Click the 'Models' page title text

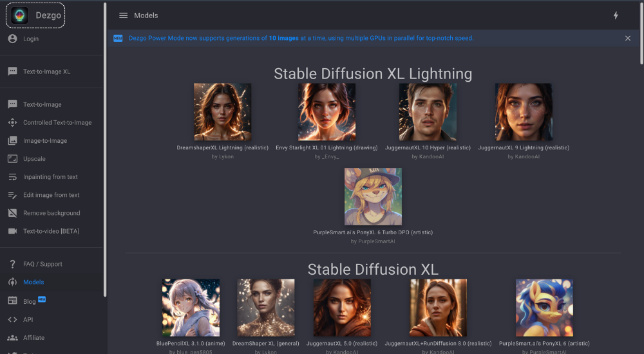click(146, 15)
